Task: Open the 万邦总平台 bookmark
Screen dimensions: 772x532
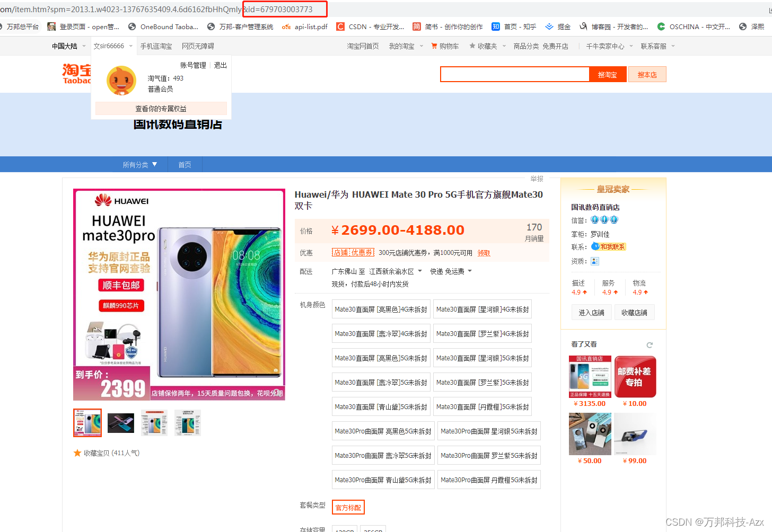Action: 19,26
